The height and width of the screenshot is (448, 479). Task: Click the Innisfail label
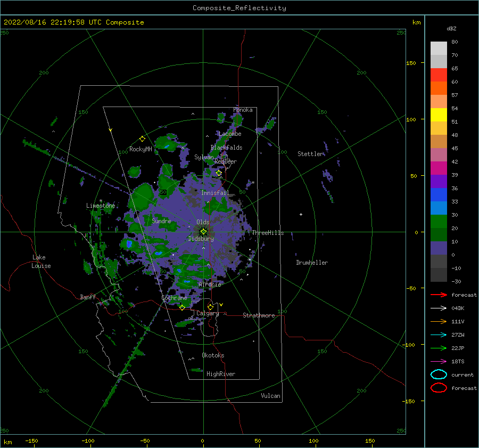pyautogui.click(x=215, y=193)
